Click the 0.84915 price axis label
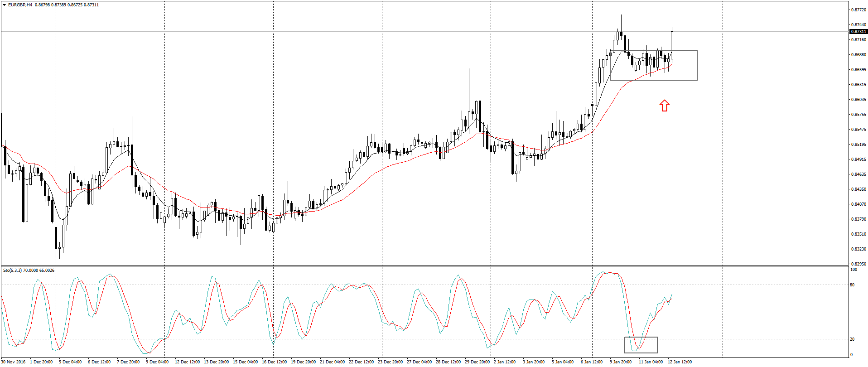This screenshot has height=367, width=868. pyautogui.click(x=858, y=159)
